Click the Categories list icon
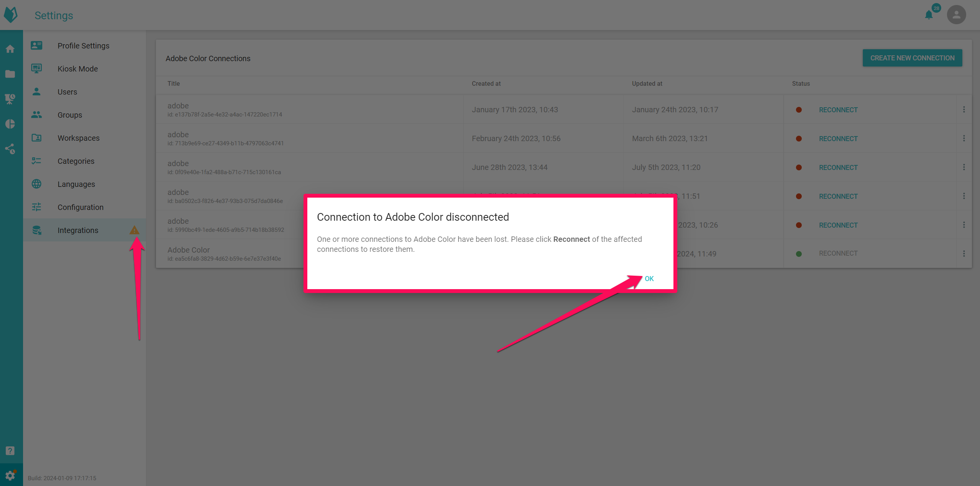Image resolution: width=980 pixels, height=486 pixels. (x=36, y=161)
